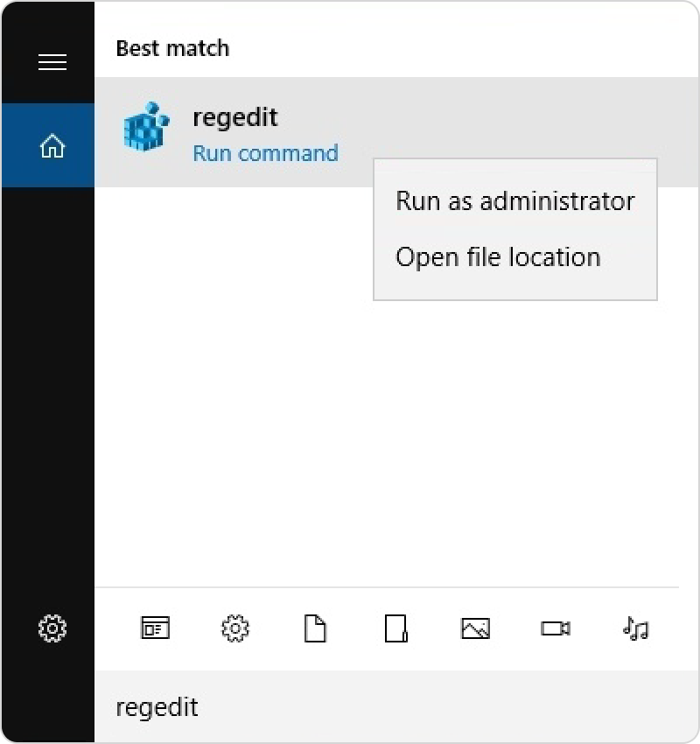700x744 pixels.
Task: Click into the search box containing regedit
Action: pos(396,707)
